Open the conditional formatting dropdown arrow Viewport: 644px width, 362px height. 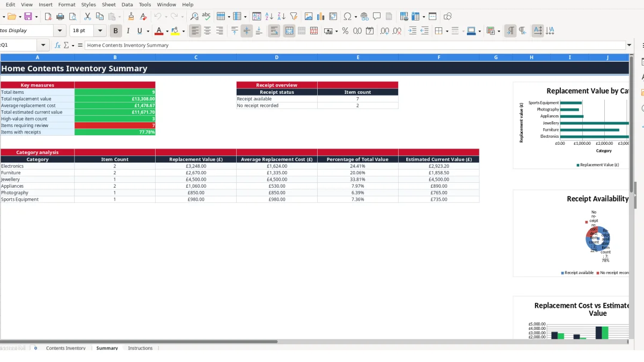[498, 31]
